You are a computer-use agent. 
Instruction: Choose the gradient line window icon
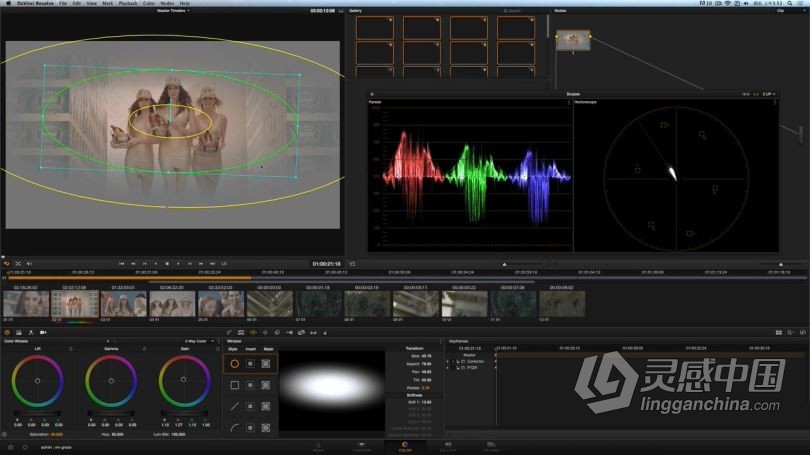tap(235, 406)
